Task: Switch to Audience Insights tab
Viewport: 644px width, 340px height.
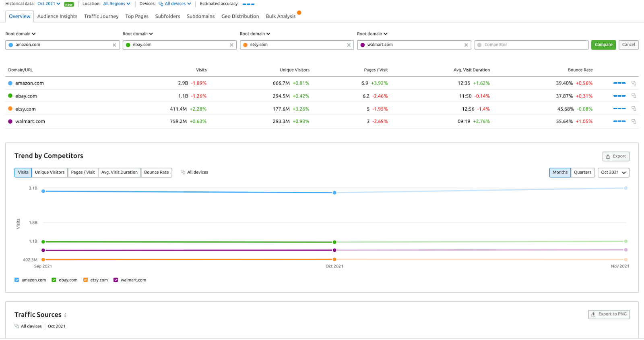Action: coord(57,17)
